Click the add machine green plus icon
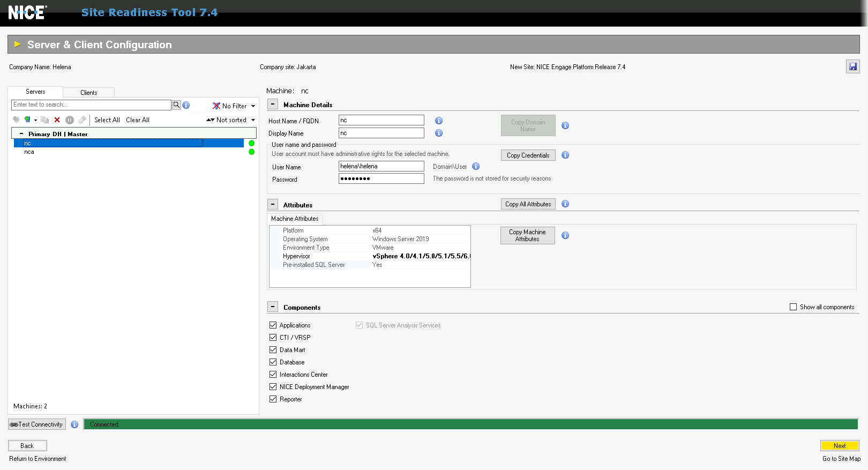This screenshot has width=868, height=470. 27,120
